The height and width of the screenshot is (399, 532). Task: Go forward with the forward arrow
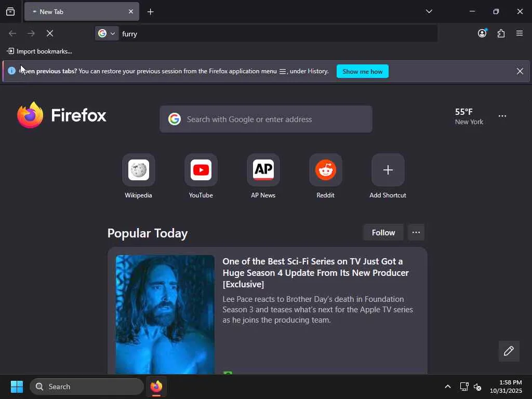tap(31, 33)
